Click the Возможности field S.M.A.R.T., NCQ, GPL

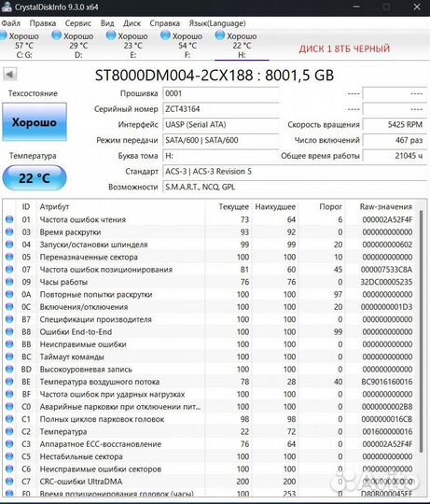295,187
